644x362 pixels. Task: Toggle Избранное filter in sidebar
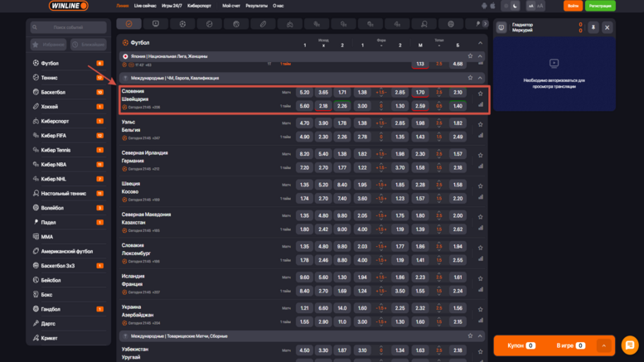pos(48,44)
